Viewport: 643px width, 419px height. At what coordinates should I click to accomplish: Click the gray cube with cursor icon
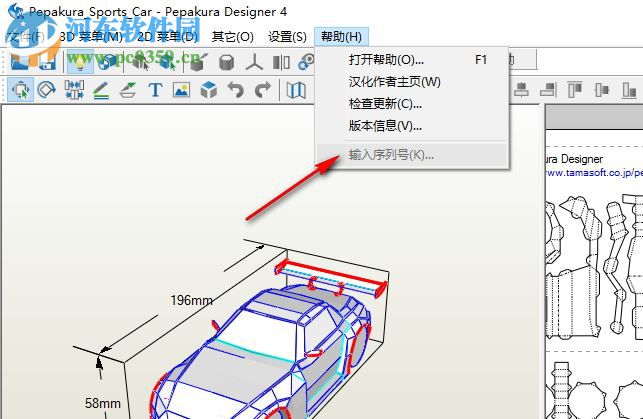tap(141, 62)
